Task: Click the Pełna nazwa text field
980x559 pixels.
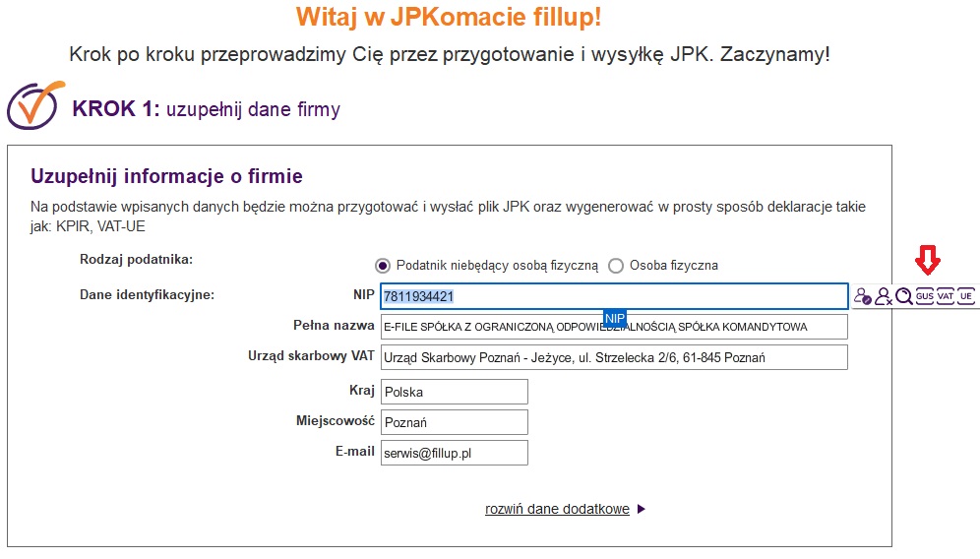Action: point(614,327)
